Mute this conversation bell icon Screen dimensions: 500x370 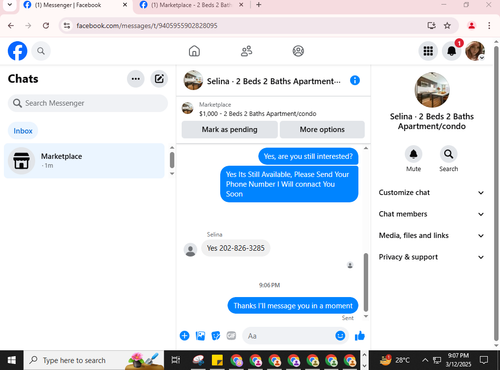pos(413,154)
